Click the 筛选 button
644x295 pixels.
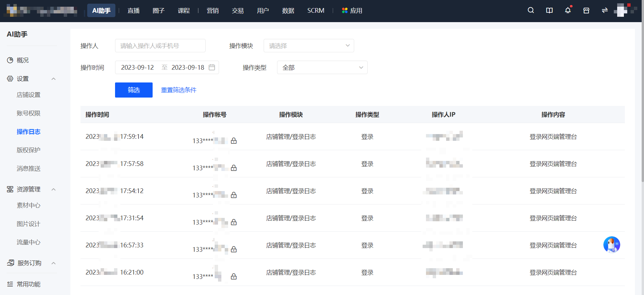[x=134, y=90]
